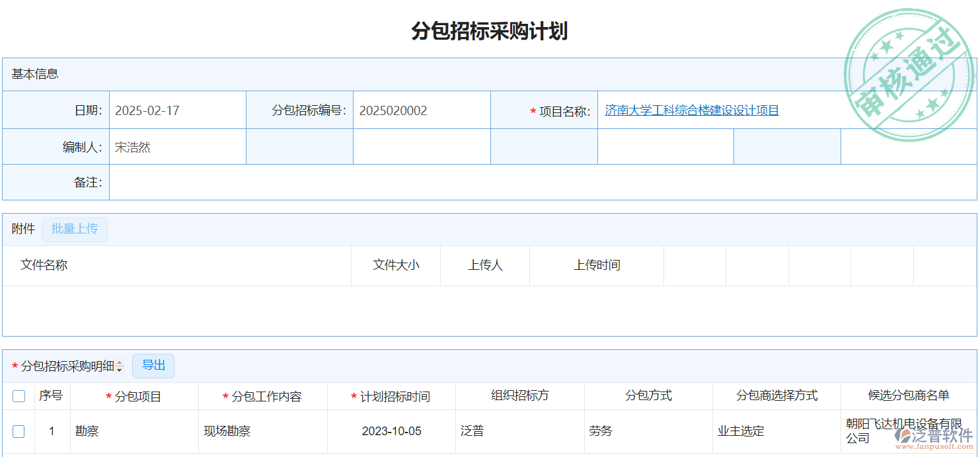Screen dimensions: 980x457
Task: Click the 审核通过 approval stamp
Action: 909,75
